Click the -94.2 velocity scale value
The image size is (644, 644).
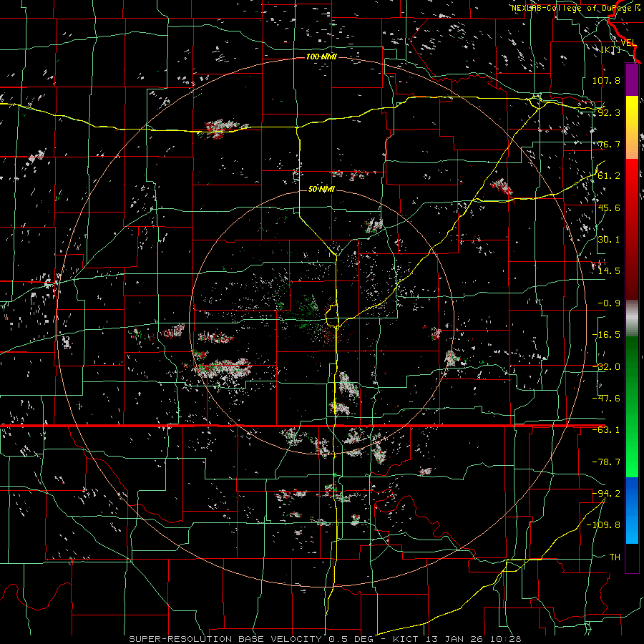pyautogui.click(x=606, y=494)
